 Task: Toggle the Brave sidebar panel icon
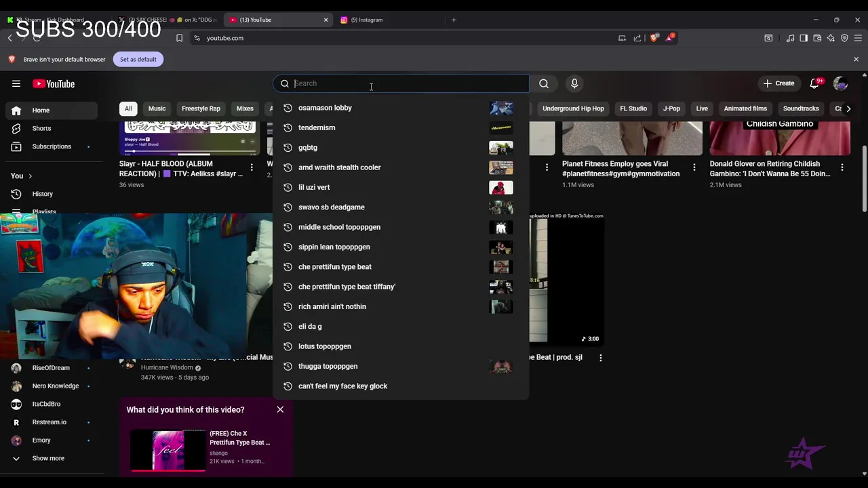pyautogui.click(x=804, y=38)
